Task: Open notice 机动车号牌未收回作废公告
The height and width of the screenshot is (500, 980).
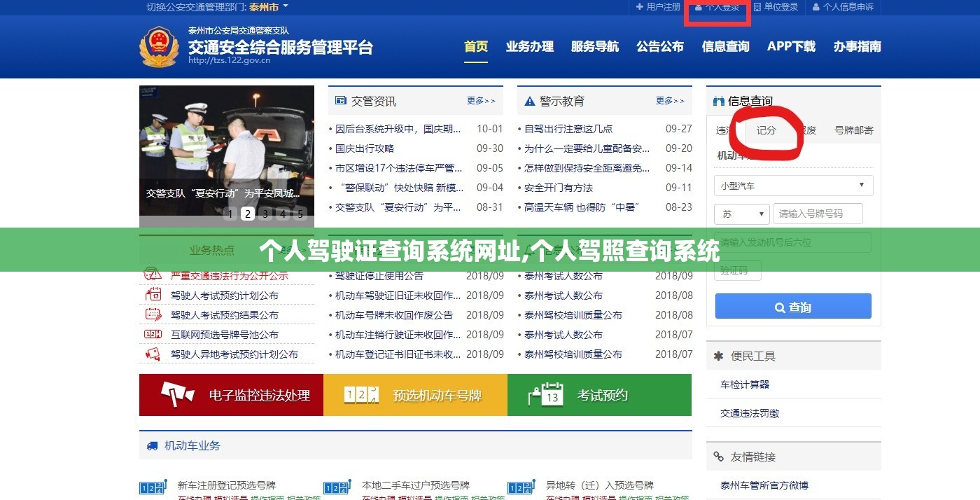Action: tap(394, 315)
